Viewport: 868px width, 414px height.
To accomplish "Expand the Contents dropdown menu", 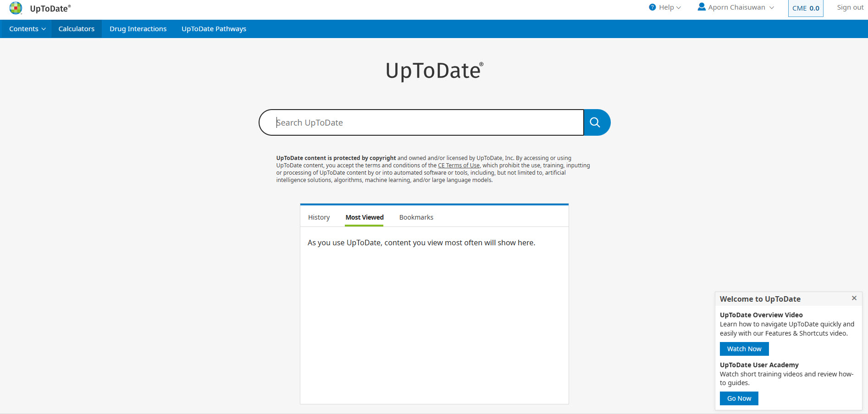I will 28,29.
